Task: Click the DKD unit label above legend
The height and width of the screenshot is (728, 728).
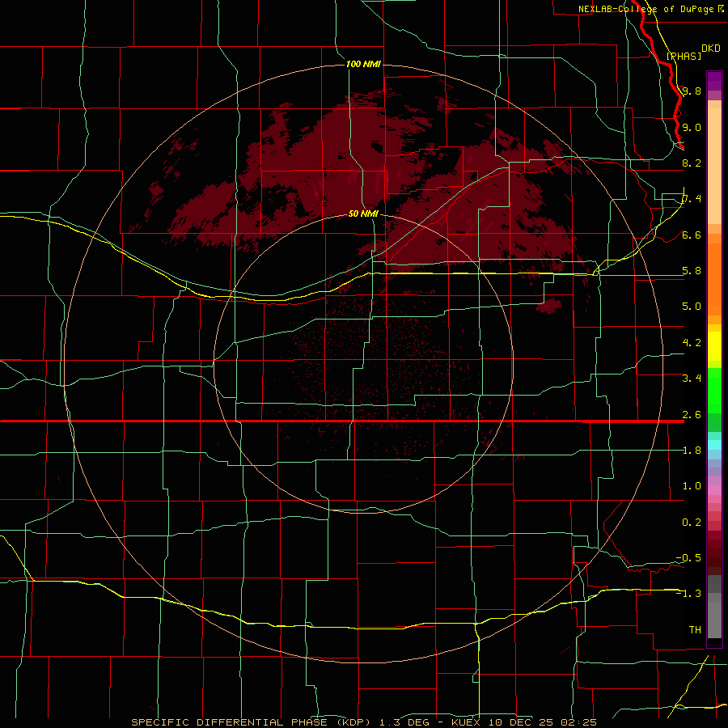Action: pyautogui.click(x=711, y=49)
